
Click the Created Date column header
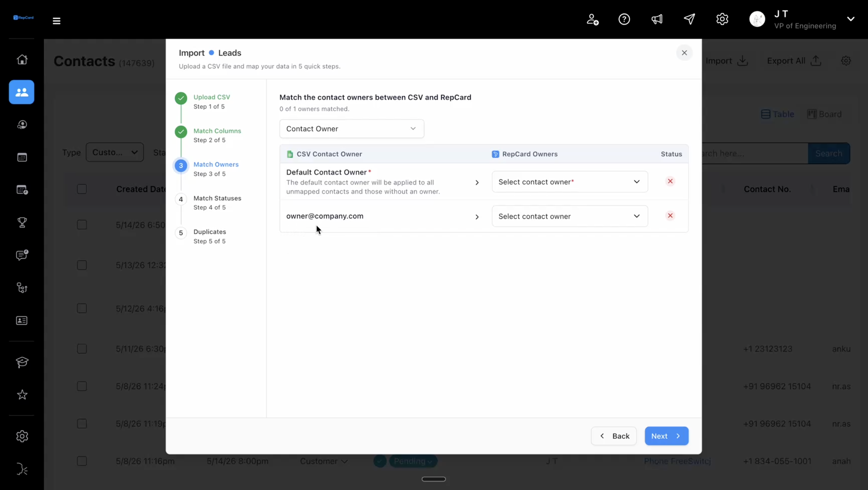point(141,189)
